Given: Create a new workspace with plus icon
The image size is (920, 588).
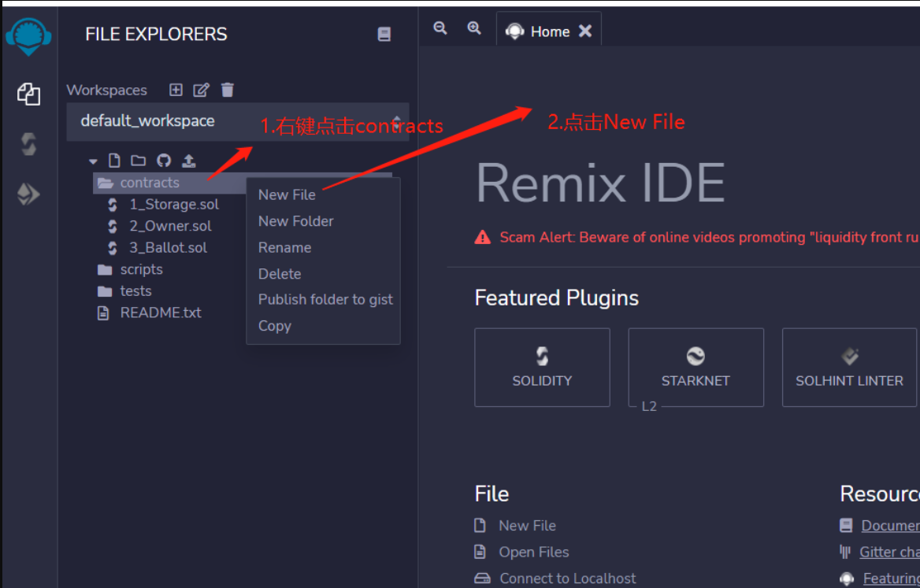Looking at the screenshot, I should [176, 90].
